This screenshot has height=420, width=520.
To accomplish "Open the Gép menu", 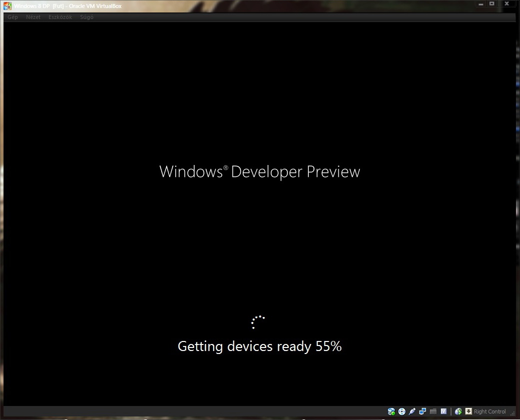I will pyautogui.click(x=13, y=17).
